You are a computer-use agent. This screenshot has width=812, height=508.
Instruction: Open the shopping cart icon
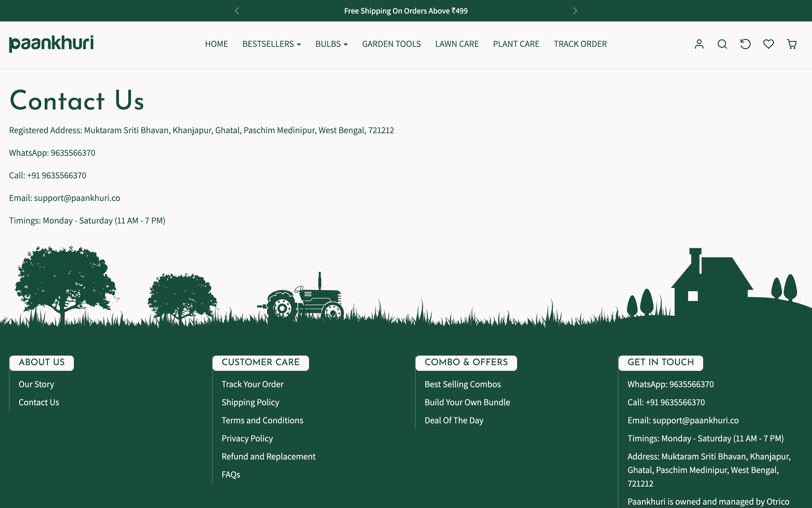(792, 44)
